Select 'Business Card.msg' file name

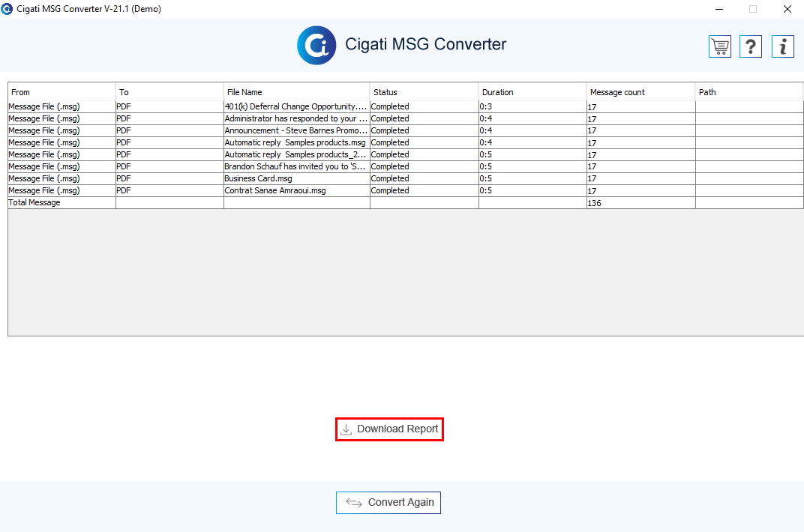pos(296,178)
